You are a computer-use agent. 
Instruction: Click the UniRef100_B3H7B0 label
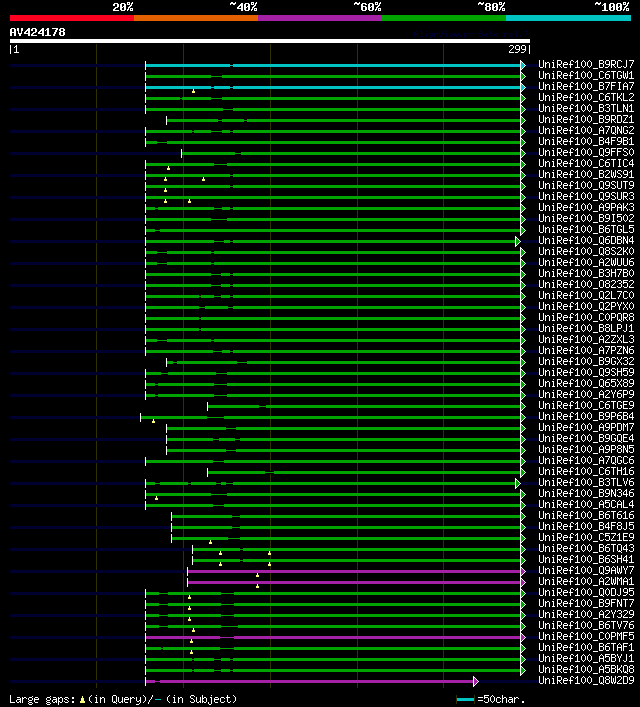pos(586,273)
